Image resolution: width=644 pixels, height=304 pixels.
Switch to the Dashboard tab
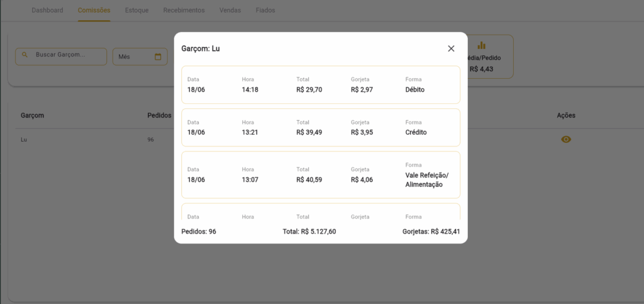pos(47,10)
